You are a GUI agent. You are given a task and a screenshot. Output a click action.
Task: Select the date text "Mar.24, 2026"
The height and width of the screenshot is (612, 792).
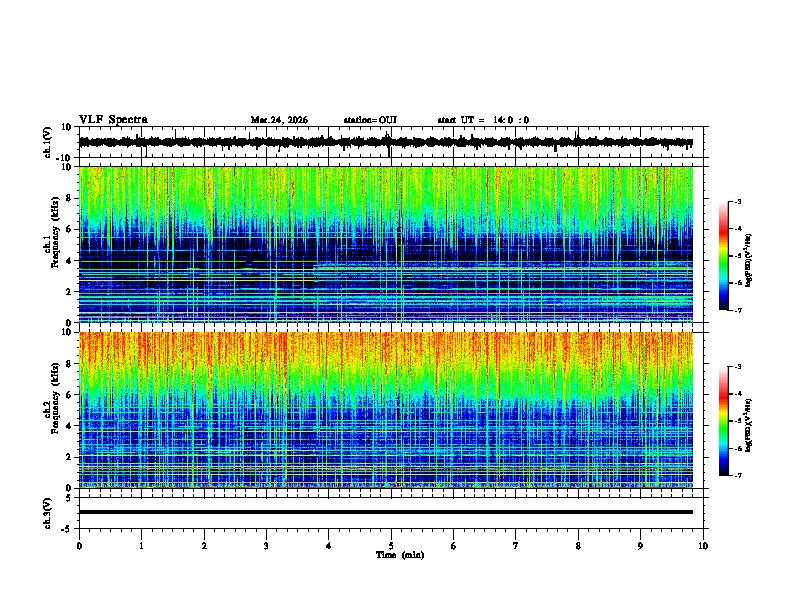279,120
